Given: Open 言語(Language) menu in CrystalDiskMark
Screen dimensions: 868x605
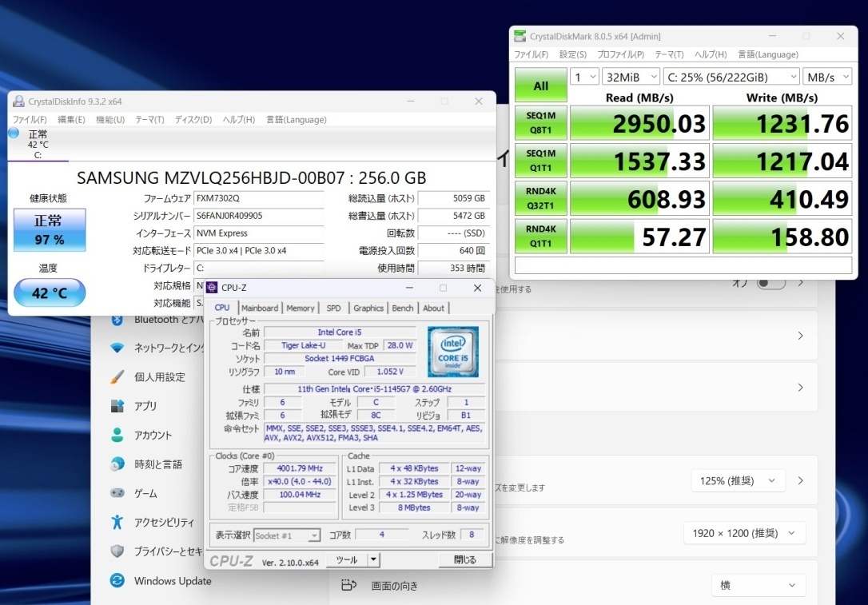Looking at the screenshot, I should click(x=768, y=54).
